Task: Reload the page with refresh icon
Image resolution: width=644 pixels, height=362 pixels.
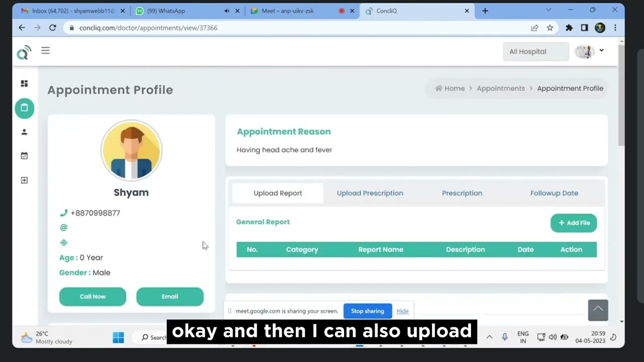Action: [52, 28]
